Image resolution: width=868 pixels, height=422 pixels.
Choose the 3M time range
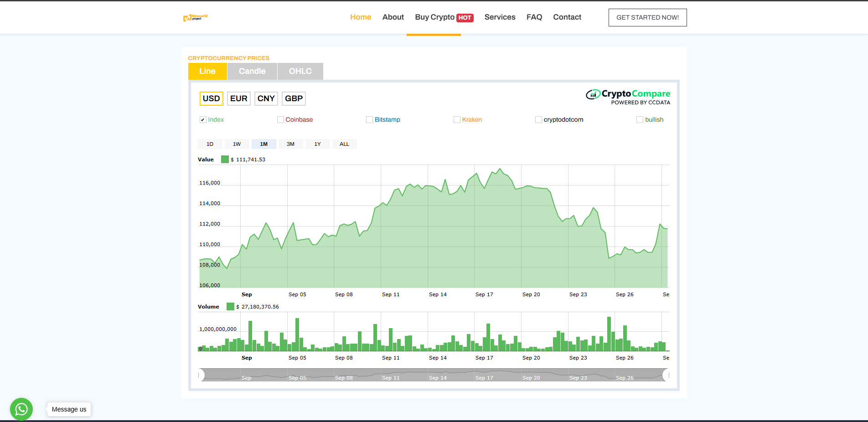(x=290, y=144)
